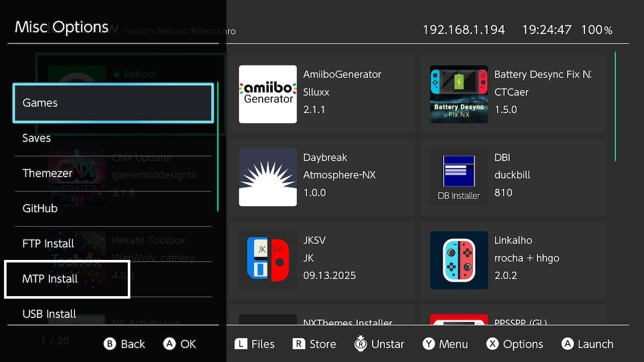Click the Daybreak title text

pos(325,157)
